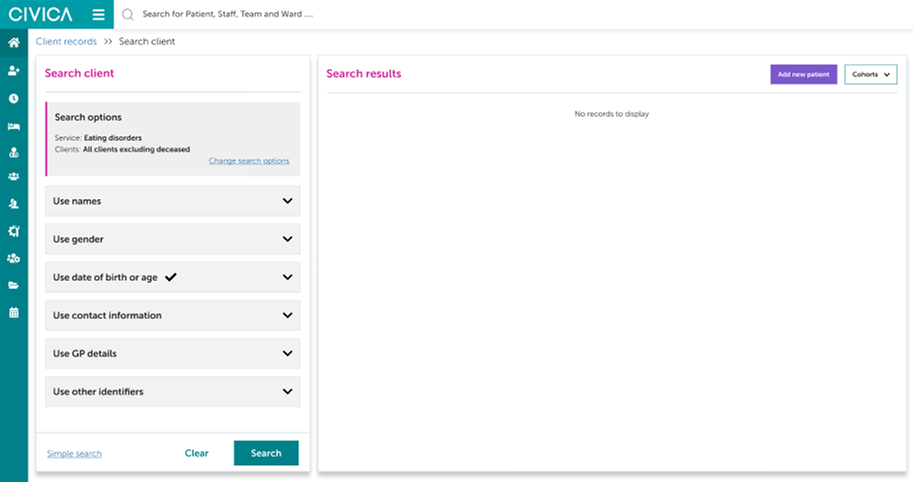Image resolution: width=914 pixels, height=482 pixels.
Task: Expand Use contact information section
Action: tap(173, 315)
